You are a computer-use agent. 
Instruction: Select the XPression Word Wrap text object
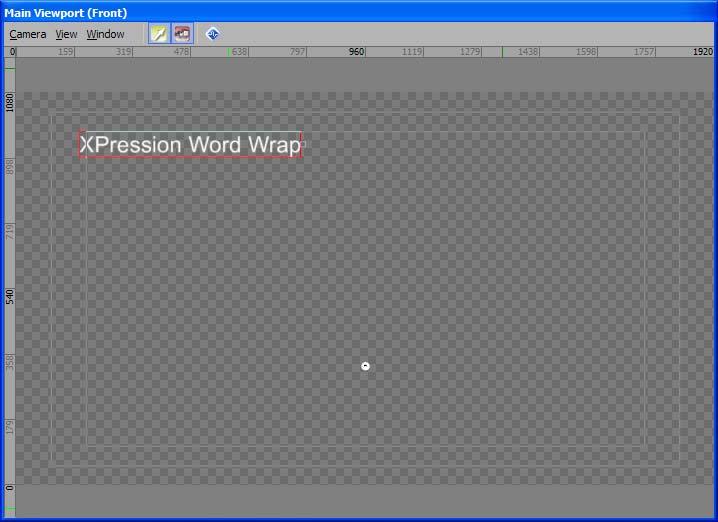tap(190, 145)
